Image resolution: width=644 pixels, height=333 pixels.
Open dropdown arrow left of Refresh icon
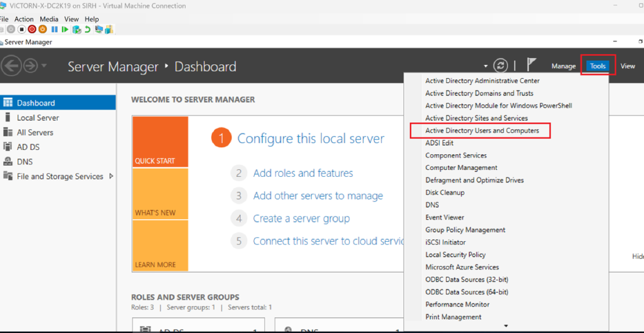(x=486, y=66)
